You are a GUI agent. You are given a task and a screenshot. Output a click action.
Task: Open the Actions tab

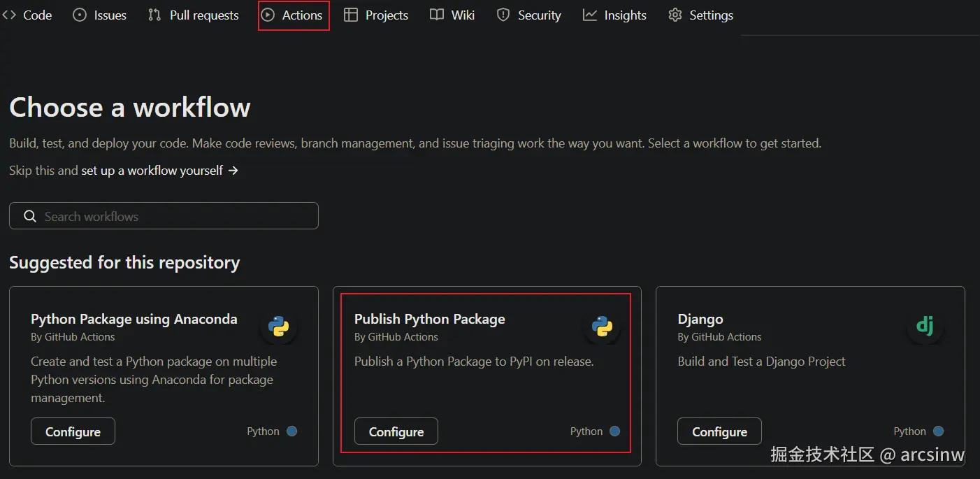(294, 15)
